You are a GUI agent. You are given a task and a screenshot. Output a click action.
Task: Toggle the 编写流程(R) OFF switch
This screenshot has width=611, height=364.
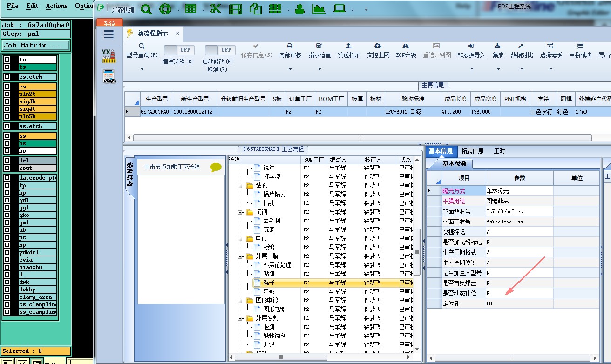point(179,50)
